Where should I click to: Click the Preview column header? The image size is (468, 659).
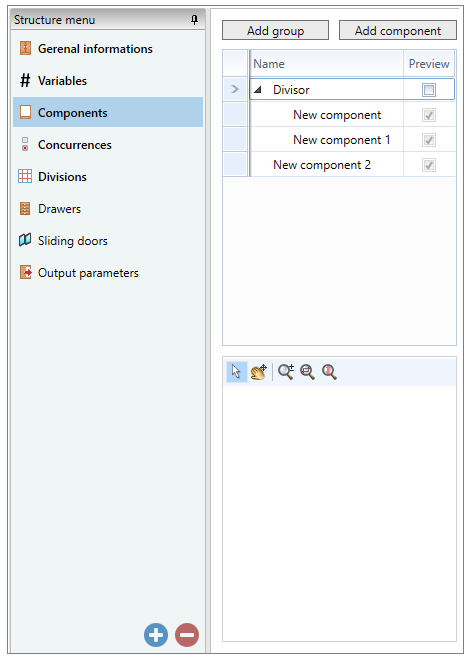pyautogui.click(x=429, y=63)
